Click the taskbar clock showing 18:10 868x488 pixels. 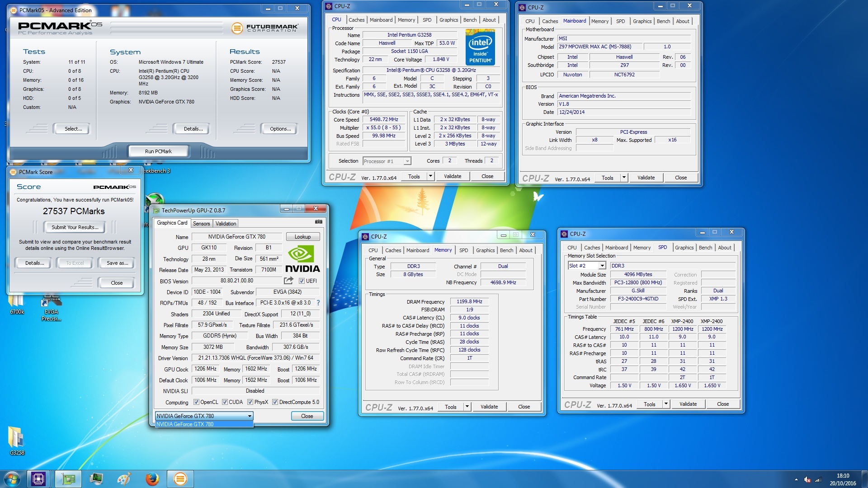point(843,479)
